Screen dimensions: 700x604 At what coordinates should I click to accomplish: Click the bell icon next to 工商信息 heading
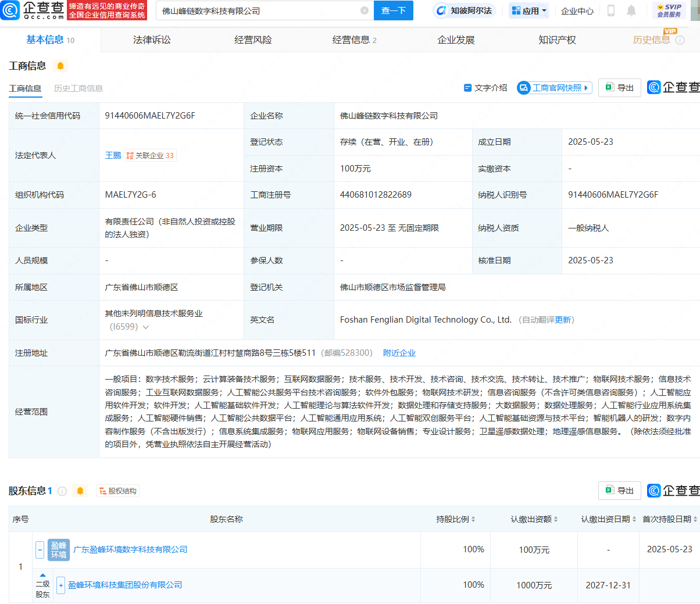click(x=60, y=66)
